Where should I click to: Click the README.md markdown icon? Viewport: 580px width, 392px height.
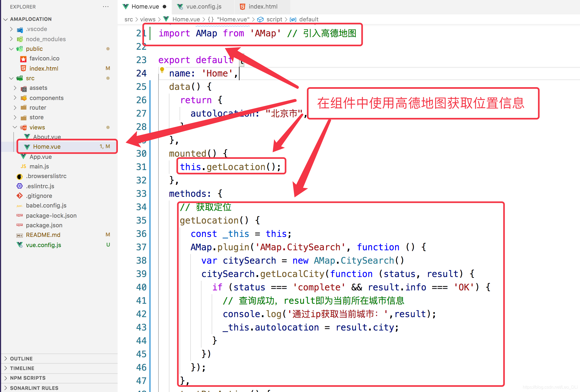[20, 235]
